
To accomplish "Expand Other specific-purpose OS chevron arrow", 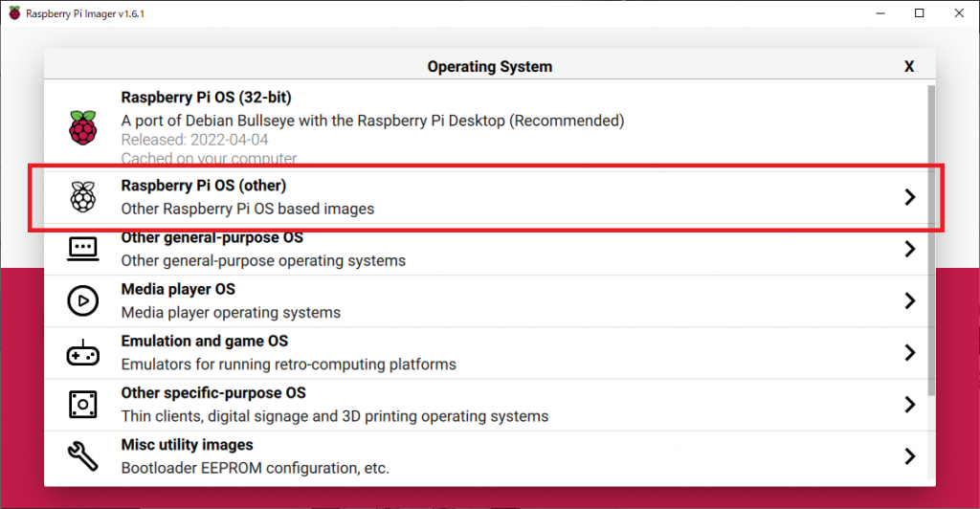I will [x=910, y=404].
